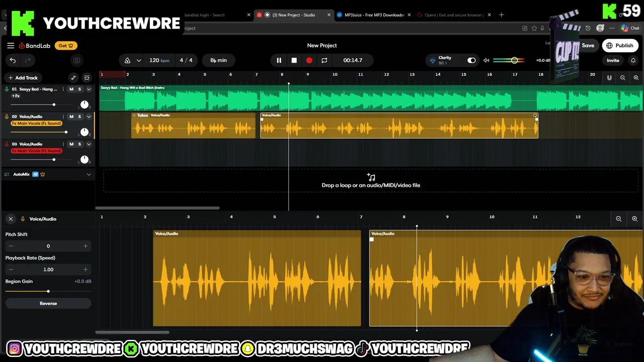The width and height of the screenshot is (644, 362).
Task: Open the automation curve tool
Action: click(73, 77)
